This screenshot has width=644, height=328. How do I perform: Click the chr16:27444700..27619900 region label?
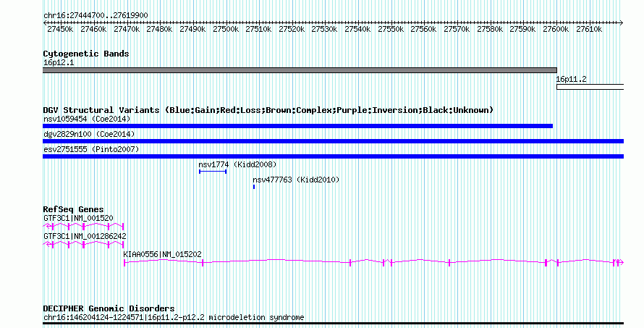click(x=96, y=15)
